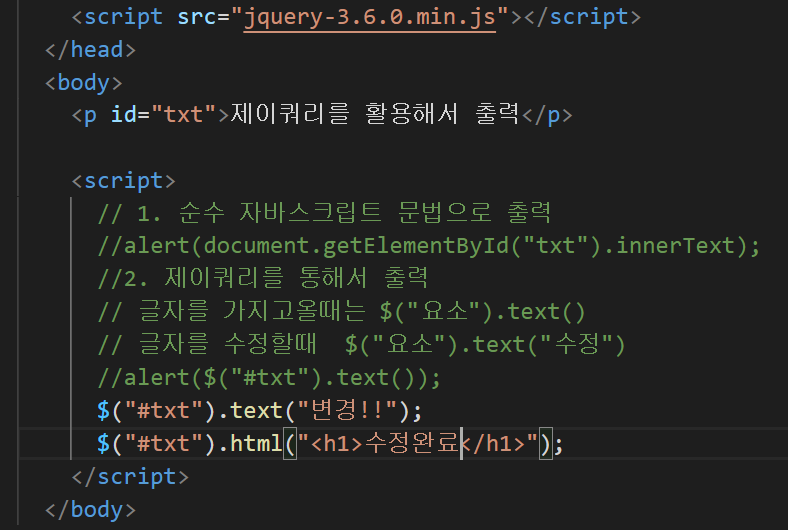Click the text method in the 변경 line
788x530 pixels.
(x=256, y=411)
